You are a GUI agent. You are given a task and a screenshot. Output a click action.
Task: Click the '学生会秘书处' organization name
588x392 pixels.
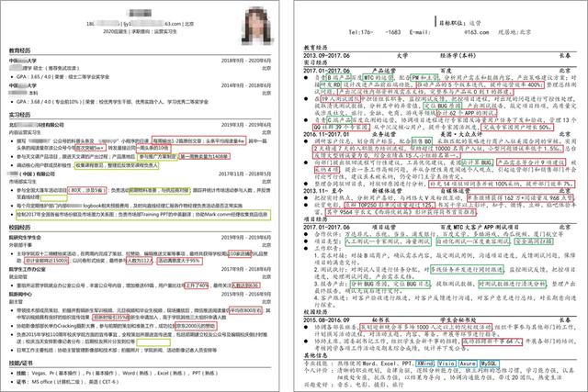point(458,320)
